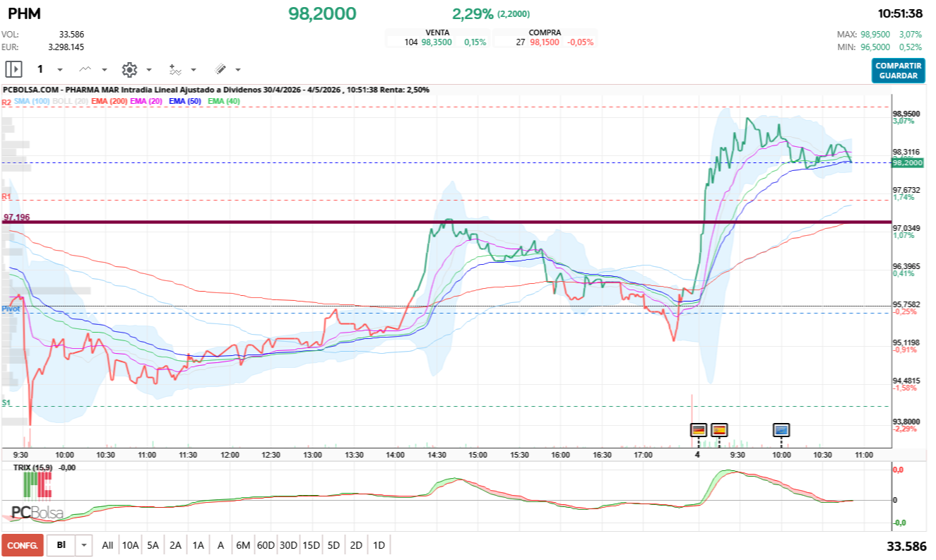The height and width of the screenshot is (560, 936).
Task: Expand the dropdown arrow beside gear icon
Action: 149,70
